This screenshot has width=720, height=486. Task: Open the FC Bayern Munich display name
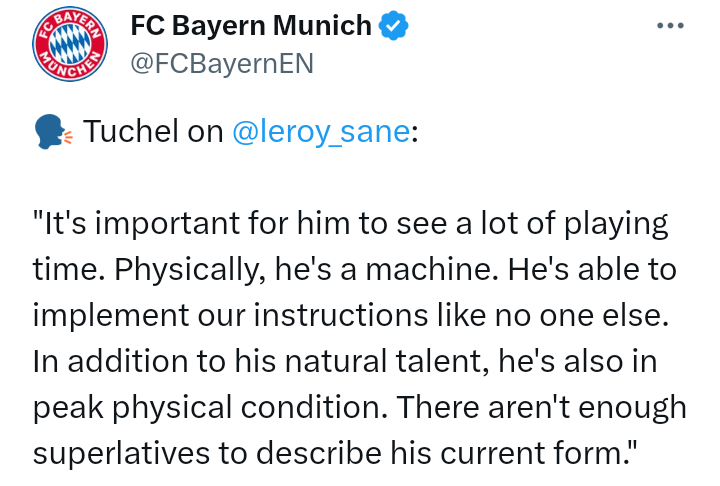tap(251, 27)
